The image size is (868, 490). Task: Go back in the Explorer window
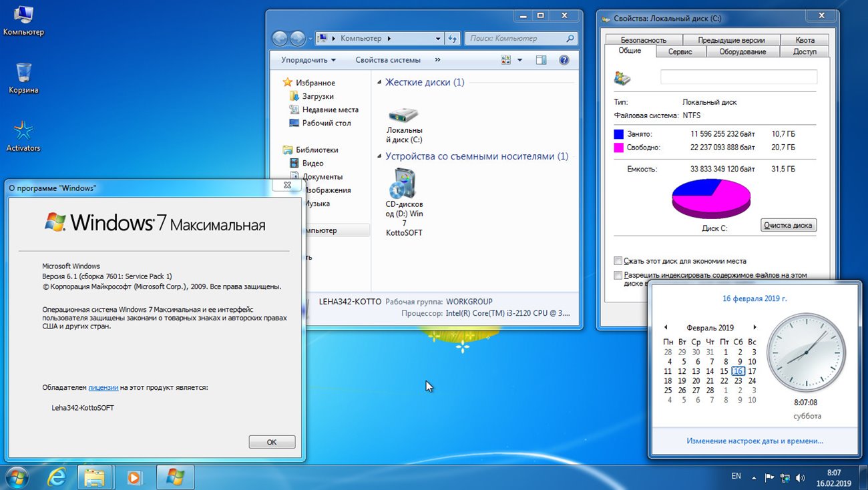[280, 38]
